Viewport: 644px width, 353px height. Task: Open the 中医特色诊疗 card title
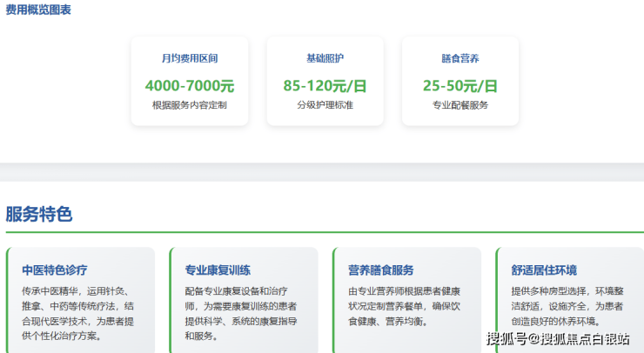[55, 270]
